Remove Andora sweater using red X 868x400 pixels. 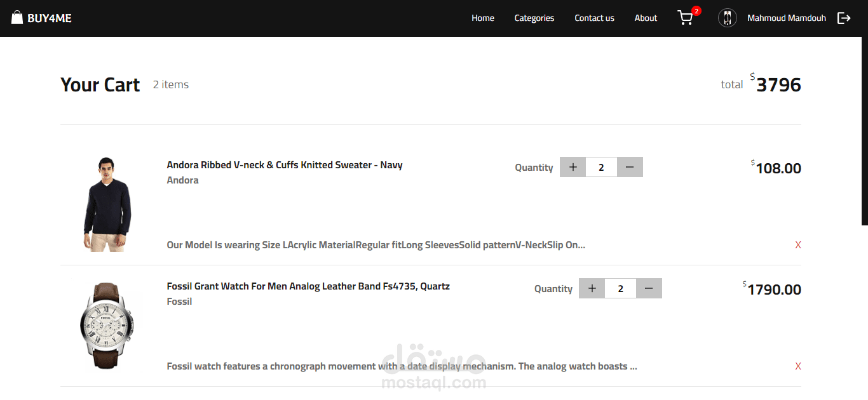798,245
